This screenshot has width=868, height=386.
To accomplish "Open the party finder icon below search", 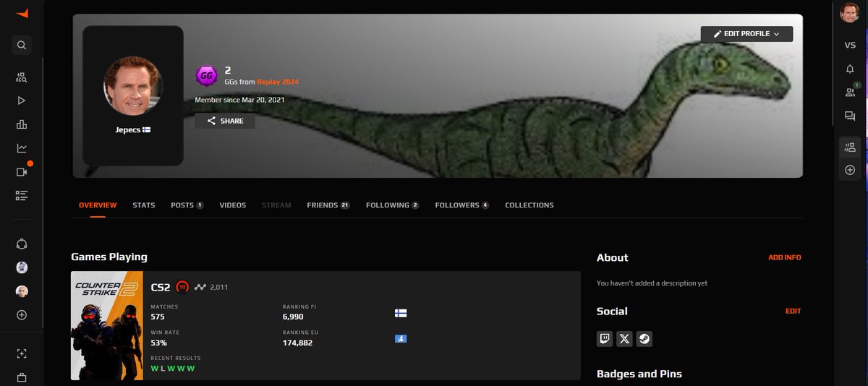I will 22,77.
